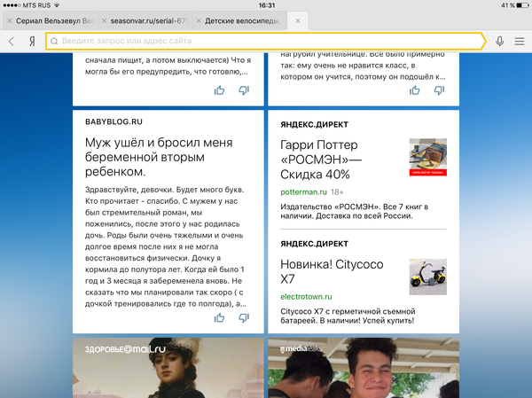This screenshot has width=532, height=398.
Task: Like the Babyblog article with thumbs up
Action: point(219,316)
